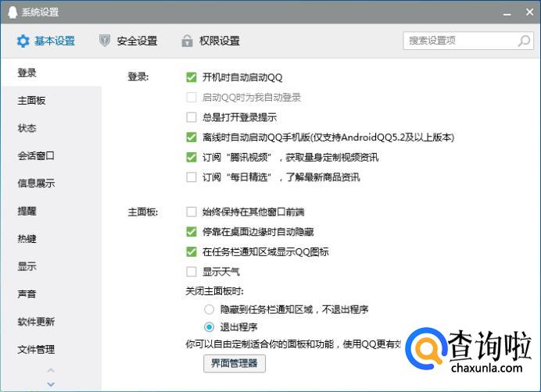This screenshot has height=392, width=541.
Task: Select 主面板 in the sidebar
Action: pyautogui.click(x=51, y=100)
